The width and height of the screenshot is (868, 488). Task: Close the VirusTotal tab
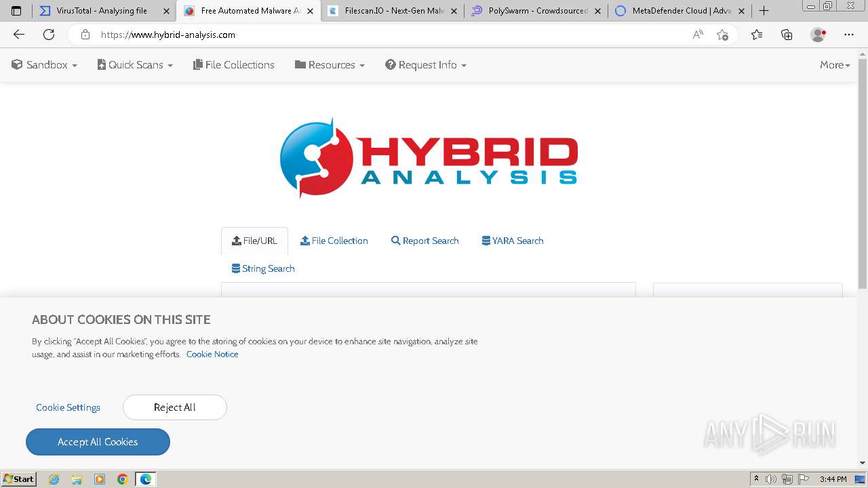coord(166,11)
